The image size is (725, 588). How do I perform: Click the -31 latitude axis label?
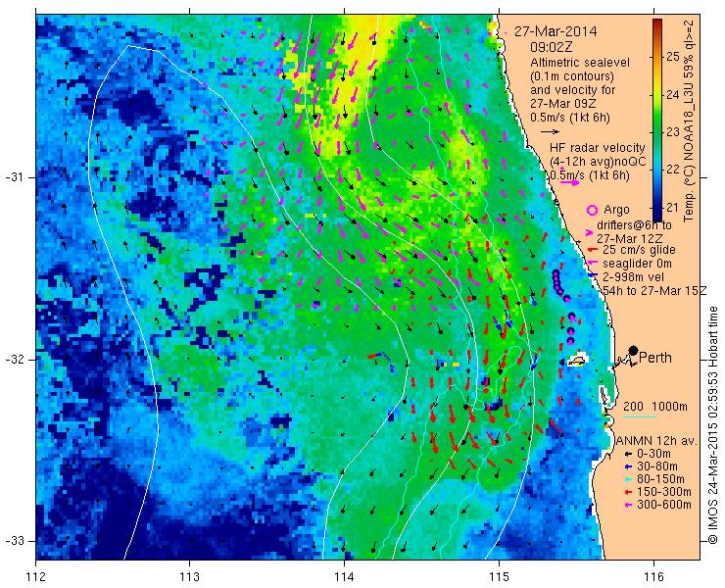16,177
